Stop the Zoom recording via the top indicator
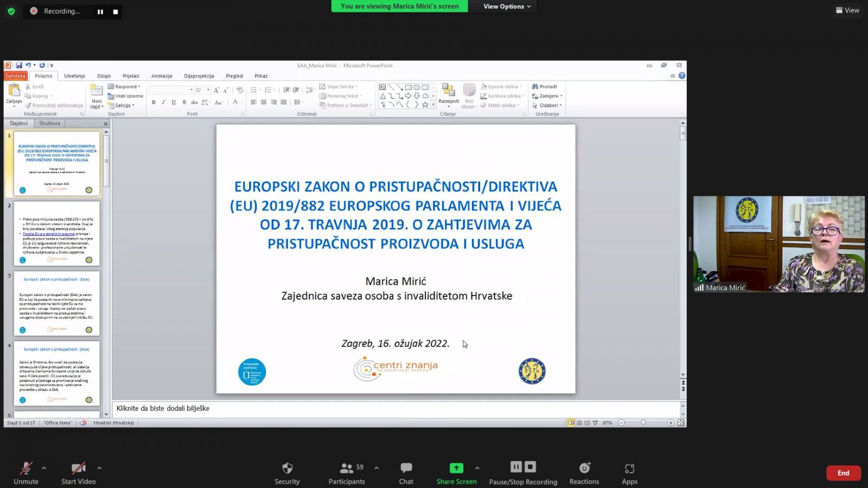This screenshot has height=488, width=868. coord(115,11)
